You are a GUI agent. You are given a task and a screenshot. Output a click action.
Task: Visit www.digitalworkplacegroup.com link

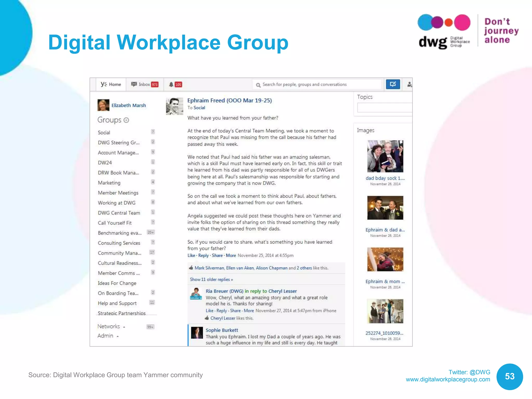(x=448, y=380)
